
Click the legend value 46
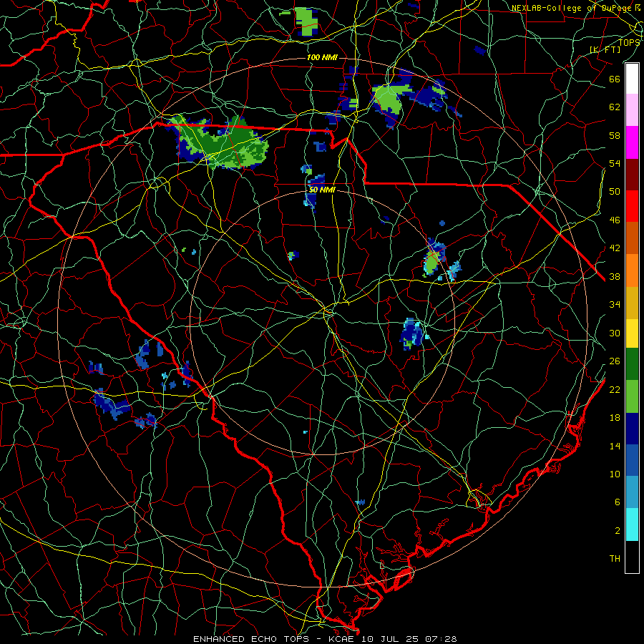pyautogui.click(x=615, y=220)
